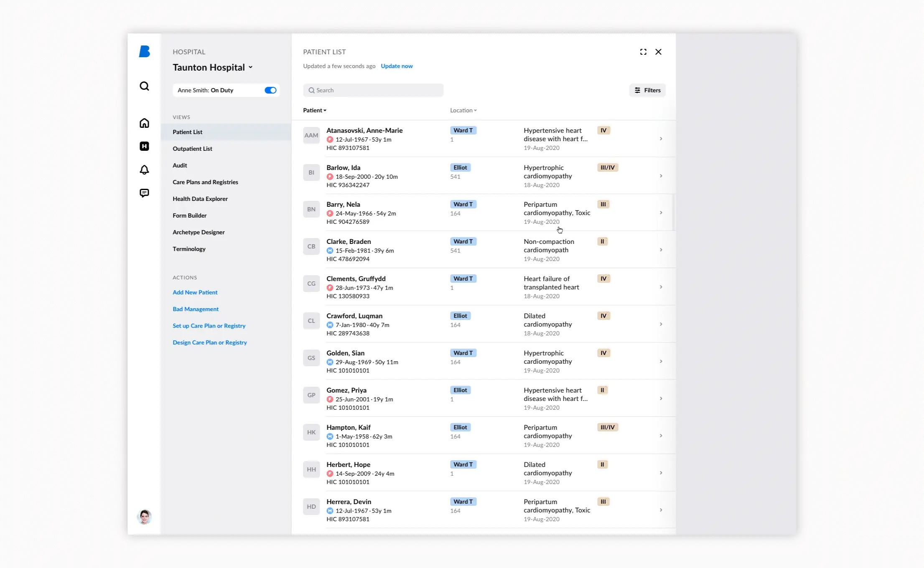Expand the patient list to fullscreen
924x568 pixels.
(x=643, y=52)
